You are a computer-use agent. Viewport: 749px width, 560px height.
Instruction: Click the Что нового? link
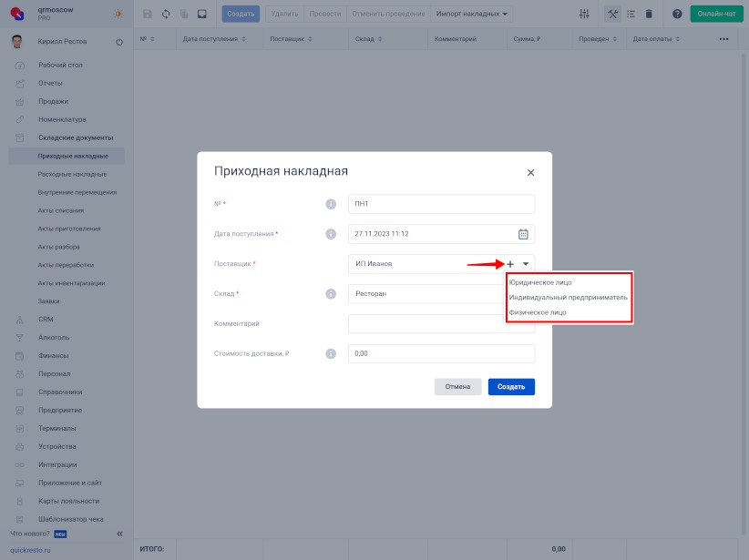pyautogui.click(x=30, y=534)
